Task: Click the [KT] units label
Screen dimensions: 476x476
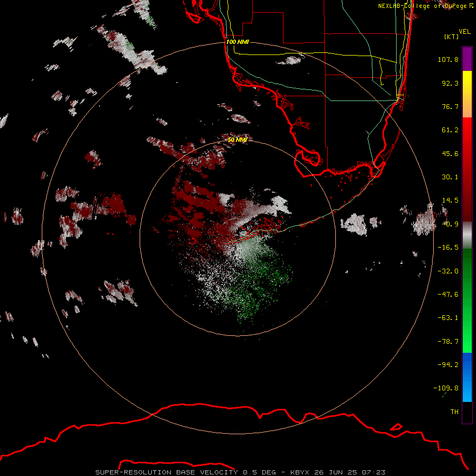Action: click(x=451, y=36)
